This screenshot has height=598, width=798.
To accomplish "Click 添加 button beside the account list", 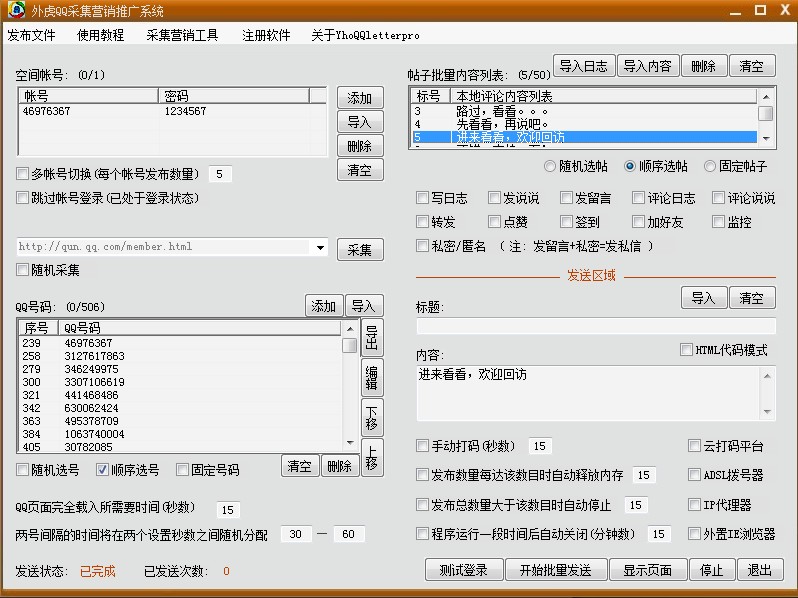I will (x=360, y=98).
